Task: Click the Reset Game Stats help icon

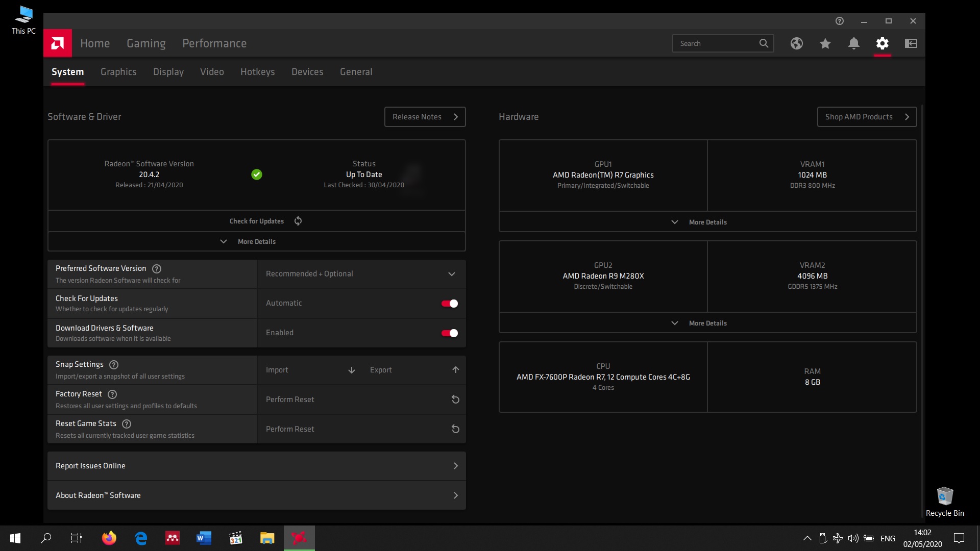Action: click(x=127, y=424)
